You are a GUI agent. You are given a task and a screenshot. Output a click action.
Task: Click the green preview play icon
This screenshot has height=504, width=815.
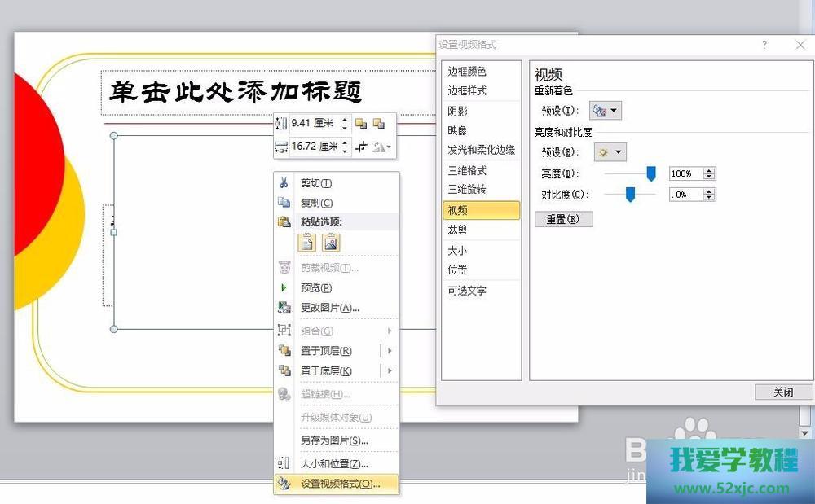coord(284,287)
